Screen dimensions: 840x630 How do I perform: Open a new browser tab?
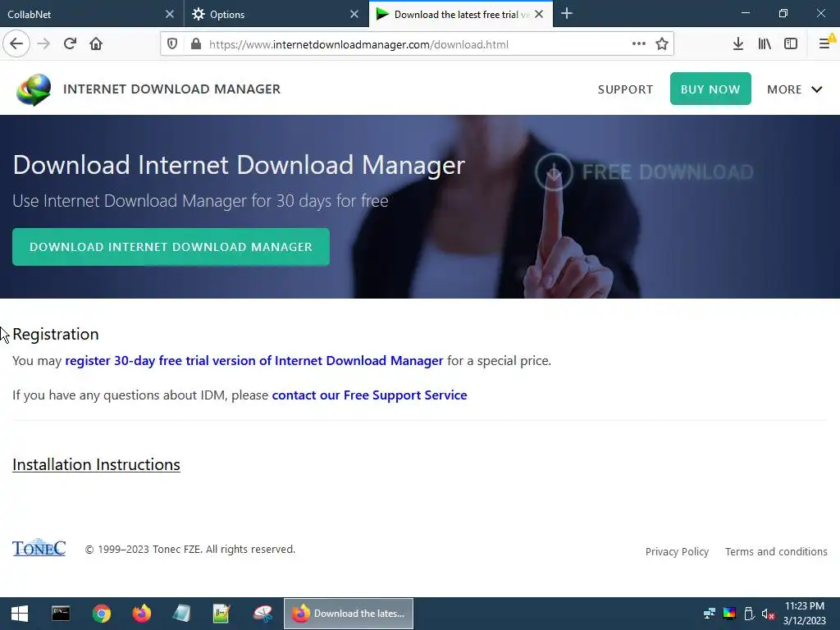point(567,14)
